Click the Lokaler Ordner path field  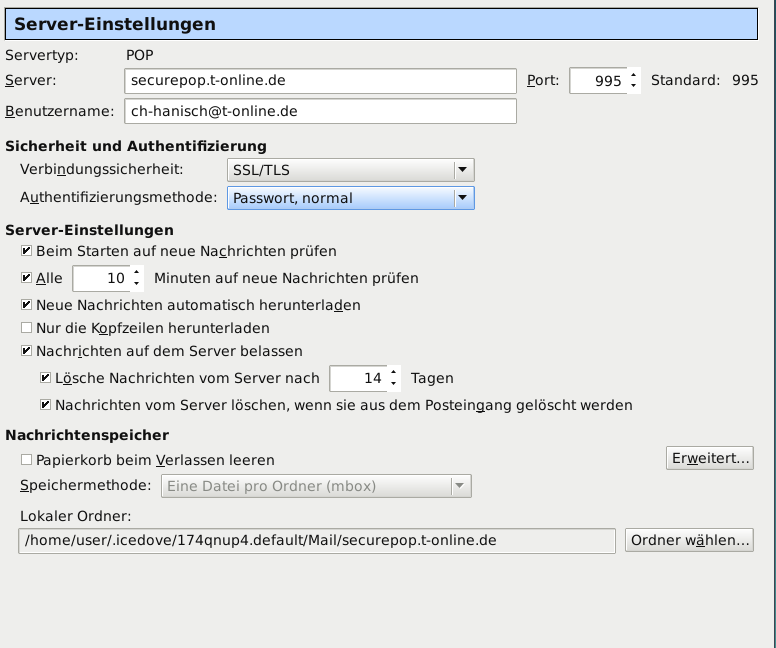pyautogui.click(x=317, y=541)
